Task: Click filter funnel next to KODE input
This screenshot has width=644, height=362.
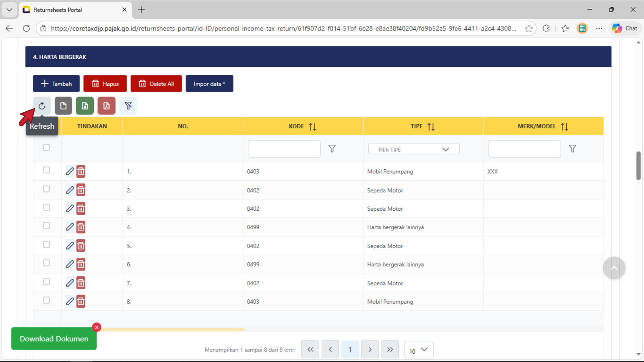Action: 332,149
